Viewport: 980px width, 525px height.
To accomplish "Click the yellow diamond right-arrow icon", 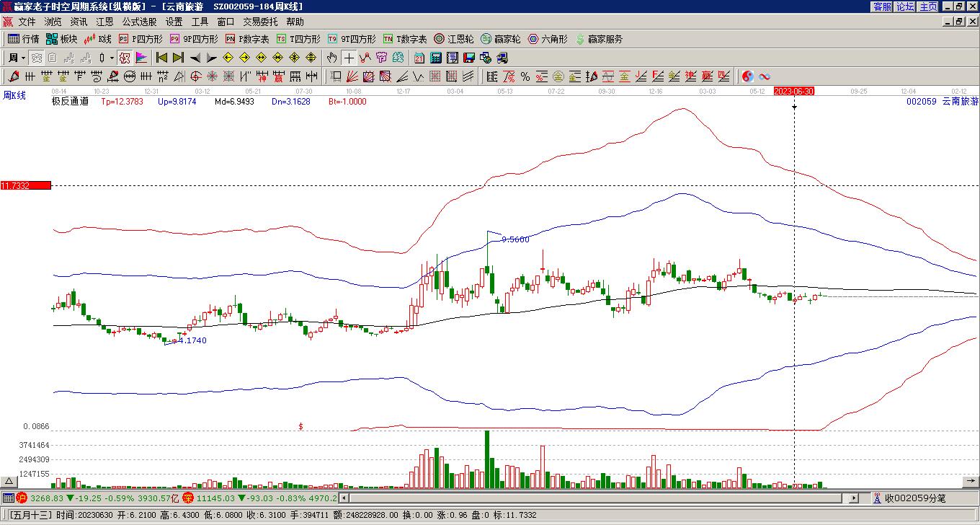I will coord(245,58).
